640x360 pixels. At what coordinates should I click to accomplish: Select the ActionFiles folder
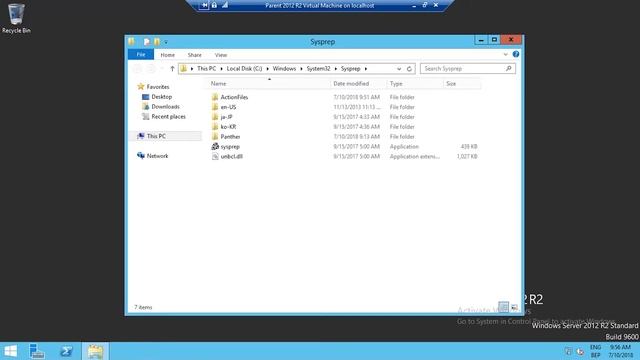[x=234, y=97]
